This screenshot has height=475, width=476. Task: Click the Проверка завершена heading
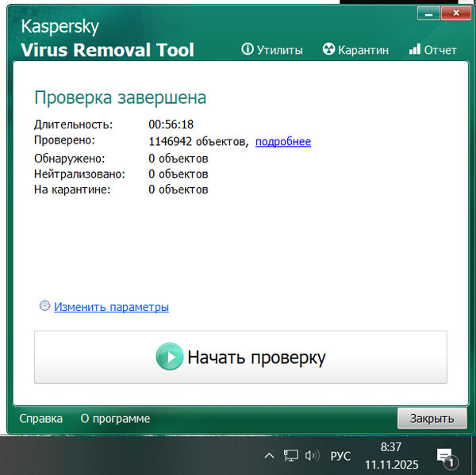click(121, 98)
